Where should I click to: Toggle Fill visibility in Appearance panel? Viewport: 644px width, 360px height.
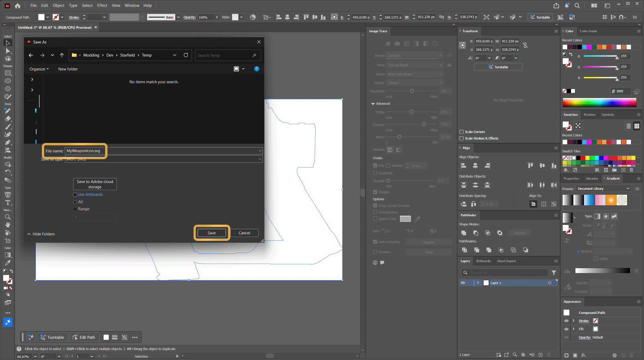[x=566, y=329]
